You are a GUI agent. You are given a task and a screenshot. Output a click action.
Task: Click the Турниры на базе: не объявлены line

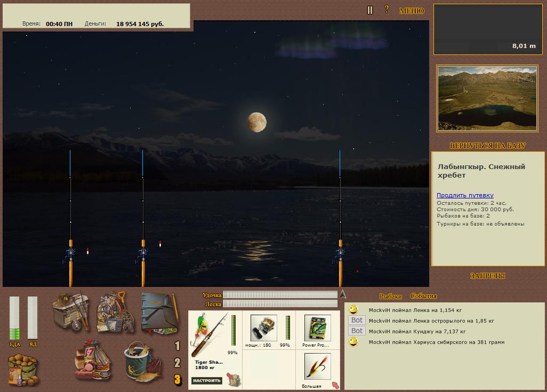coord(480,224)
